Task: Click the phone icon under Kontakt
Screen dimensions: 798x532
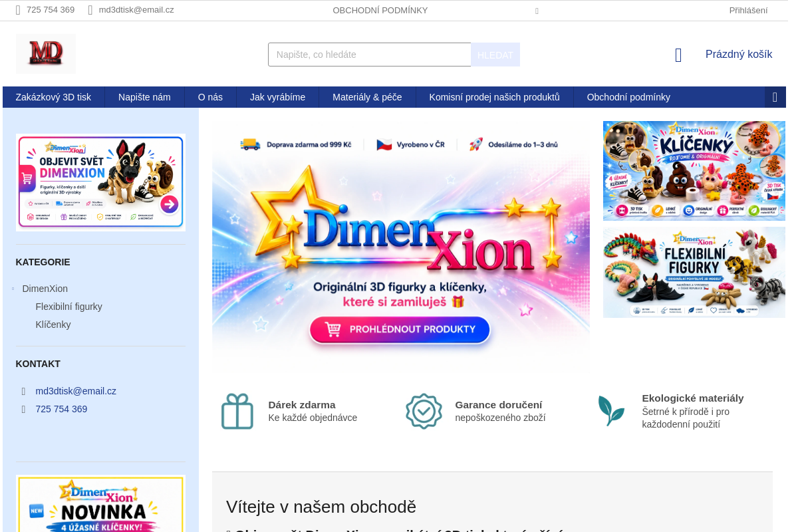Action: 24,410
